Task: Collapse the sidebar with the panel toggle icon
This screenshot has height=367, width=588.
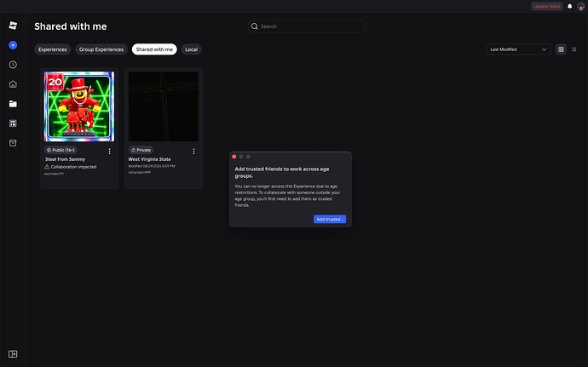Action: tap(13, 354)
